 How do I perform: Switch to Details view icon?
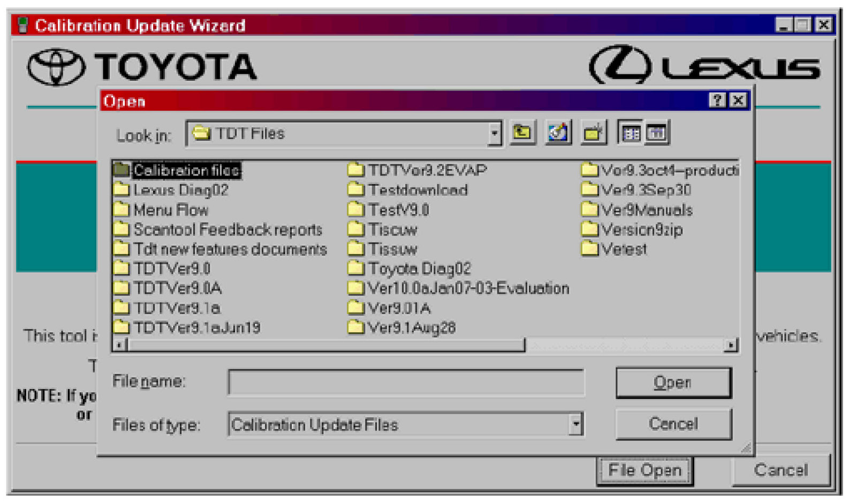(656, 133)
